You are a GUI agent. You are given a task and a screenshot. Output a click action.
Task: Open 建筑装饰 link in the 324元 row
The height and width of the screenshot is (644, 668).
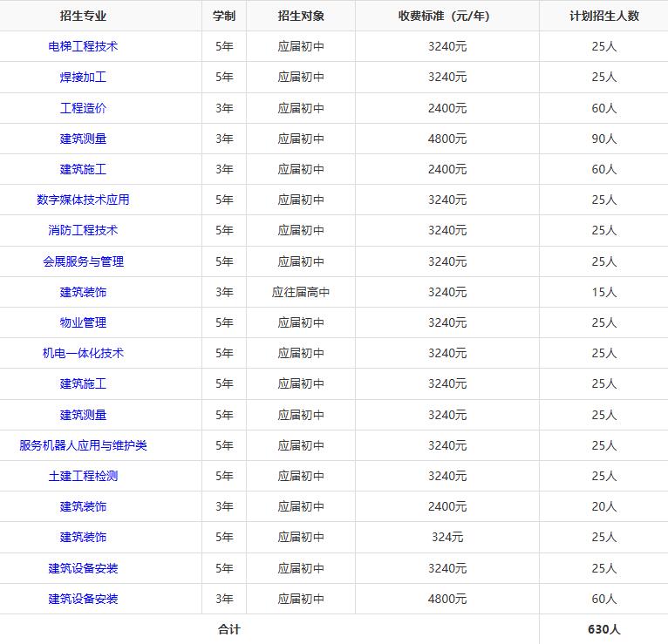[83, 537]
